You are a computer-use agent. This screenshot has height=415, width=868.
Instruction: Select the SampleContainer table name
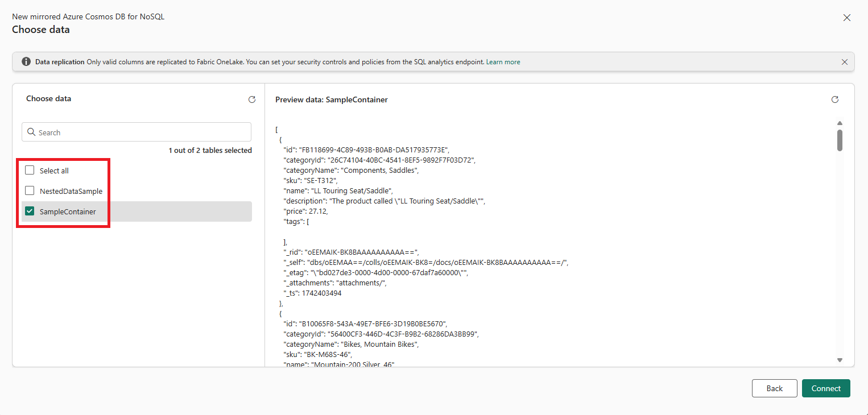68,212
